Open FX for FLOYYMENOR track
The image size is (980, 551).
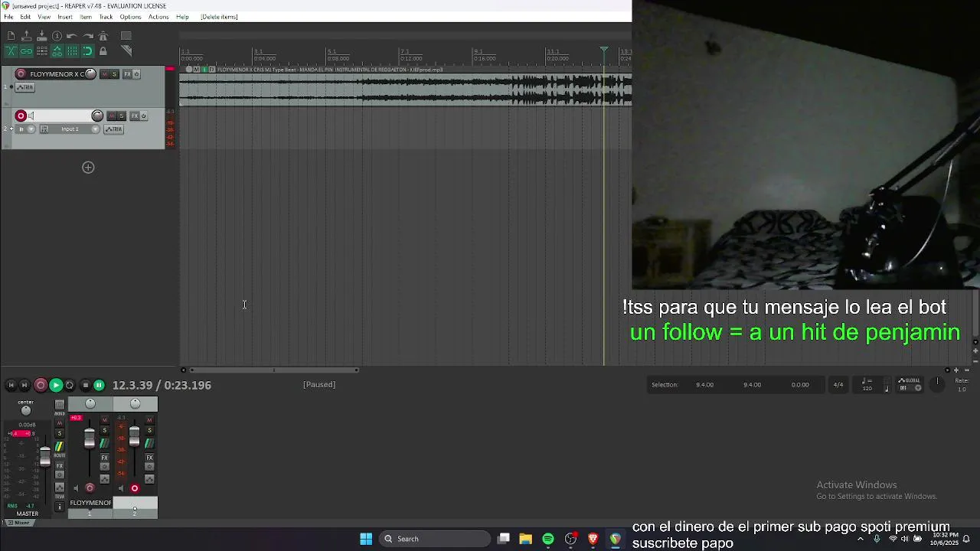[127, 74]
